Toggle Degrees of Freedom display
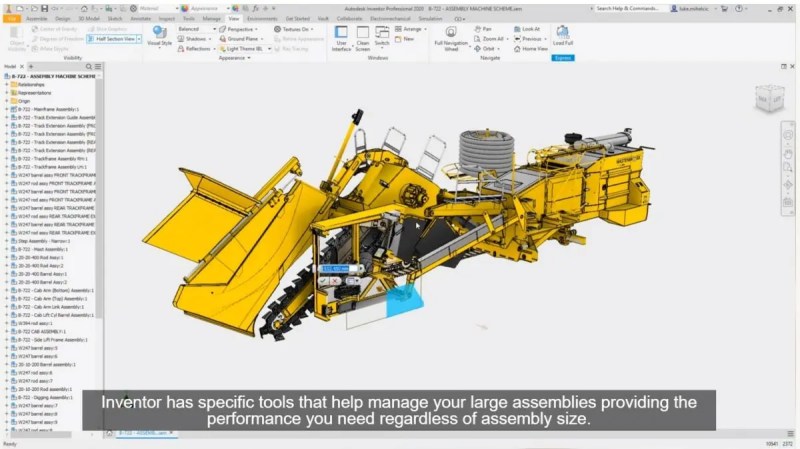 pos(58,39)
